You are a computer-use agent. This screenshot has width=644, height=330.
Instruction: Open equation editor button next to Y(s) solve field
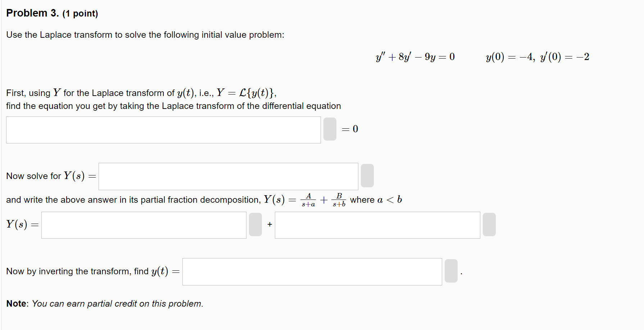[367, 175]
